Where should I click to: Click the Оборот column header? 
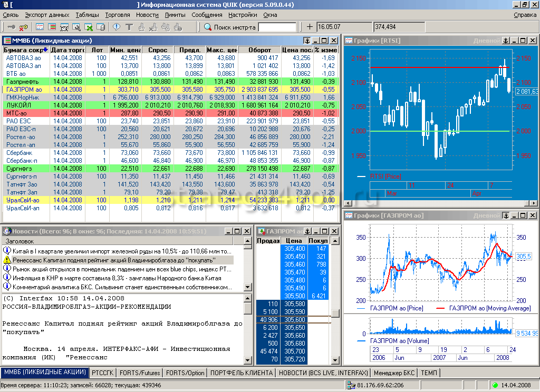pyautogui.click(x=258, y=50)
